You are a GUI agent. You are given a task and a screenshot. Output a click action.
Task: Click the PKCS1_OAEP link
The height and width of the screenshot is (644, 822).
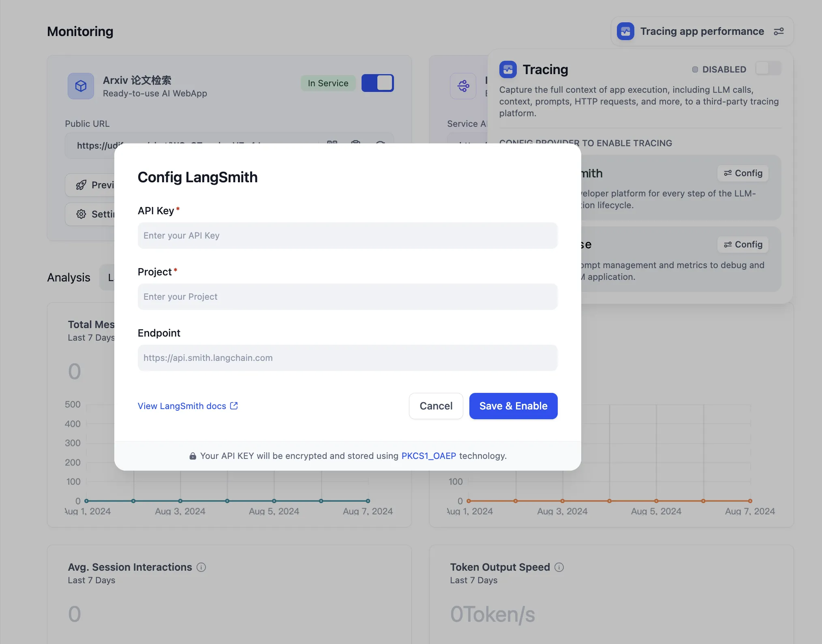pyautogui.click(x=428, y=456)
